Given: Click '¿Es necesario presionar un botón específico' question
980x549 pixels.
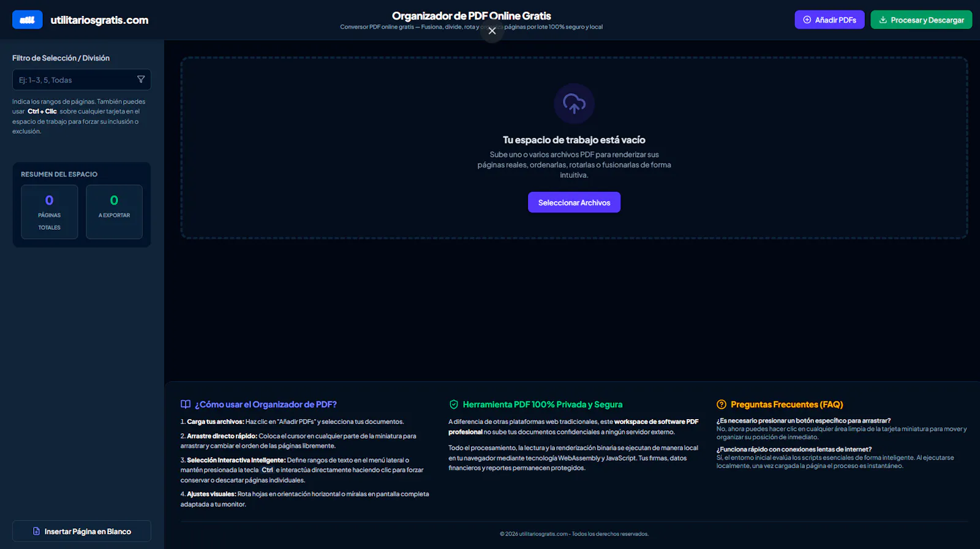Looking at the screenshot, I should pos(804,421).
